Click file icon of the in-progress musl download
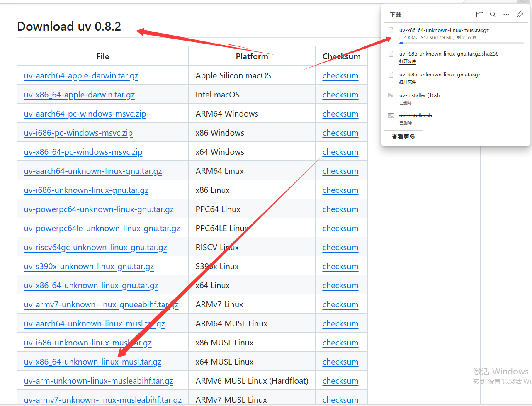Screen dimensions: 532x406 [x=391, y=30]
